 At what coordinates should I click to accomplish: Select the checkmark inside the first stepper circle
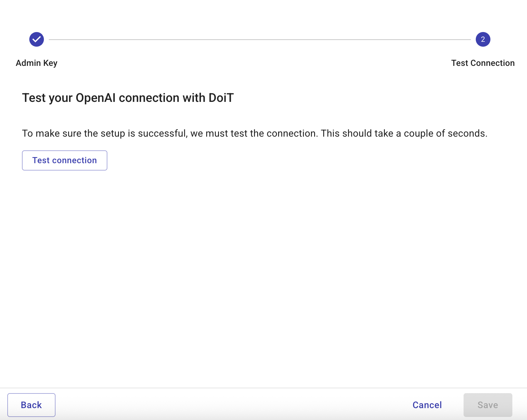tap(36, 39)
